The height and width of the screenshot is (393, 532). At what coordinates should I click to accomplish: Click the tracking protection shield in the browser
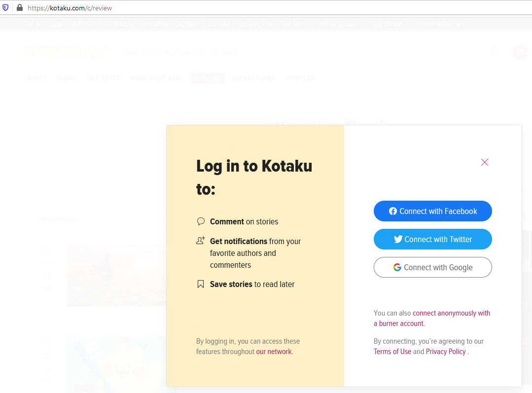[5, 7]
